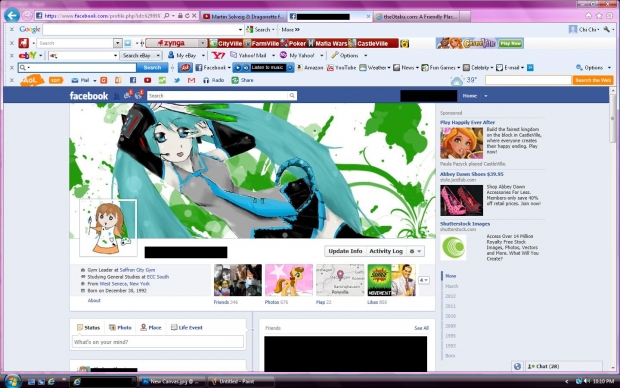
Task: Click the play button in the Listen to music widget
Action: coord(238,68)
